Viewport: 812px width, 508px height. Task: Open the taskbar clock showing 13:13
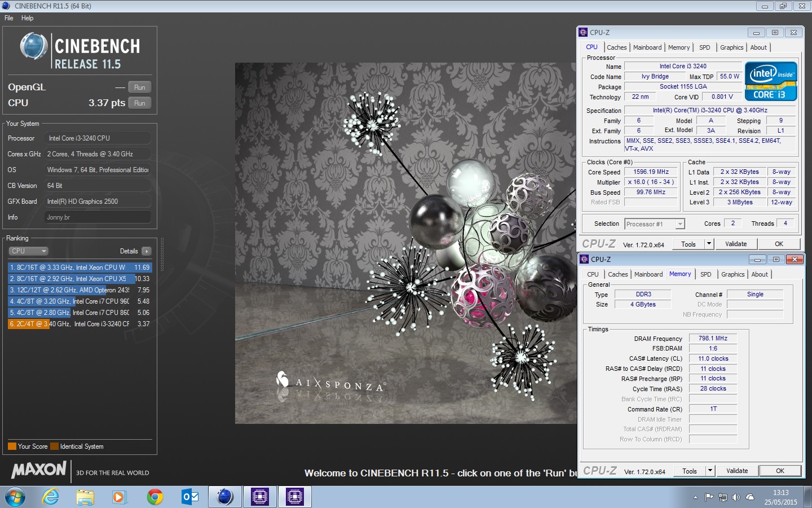pyautogui.click(x=781, y=497)
